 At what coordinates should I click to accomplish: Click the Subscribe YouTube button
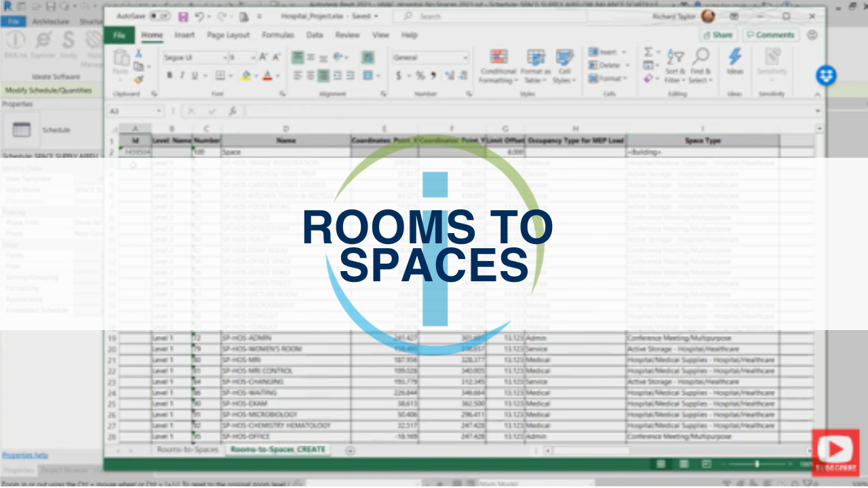835,451
